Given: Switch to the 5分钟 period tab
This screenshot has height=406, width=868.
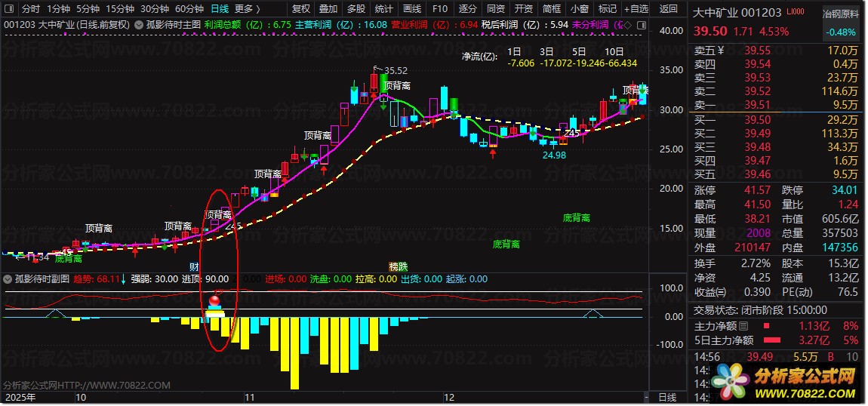Looking at the screenshot, I should click(88, 9).
